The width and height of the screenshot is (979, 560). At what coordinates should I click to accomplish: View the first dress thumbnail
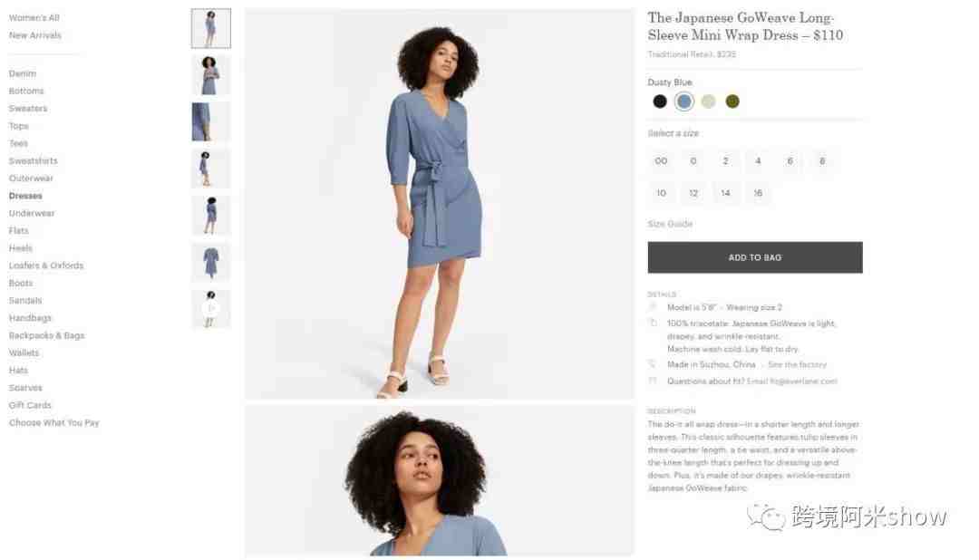click(211, 28)
